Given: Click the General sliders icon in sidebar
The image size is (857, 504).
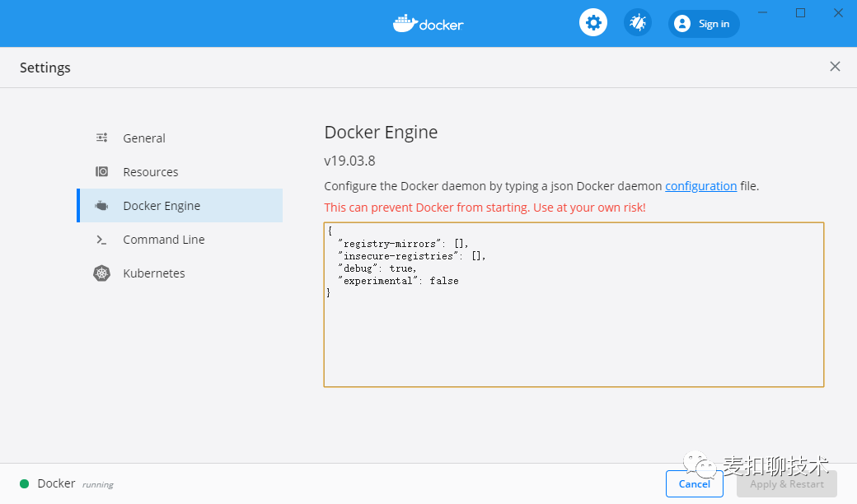Looking at the screenshot, I should 101,138.
